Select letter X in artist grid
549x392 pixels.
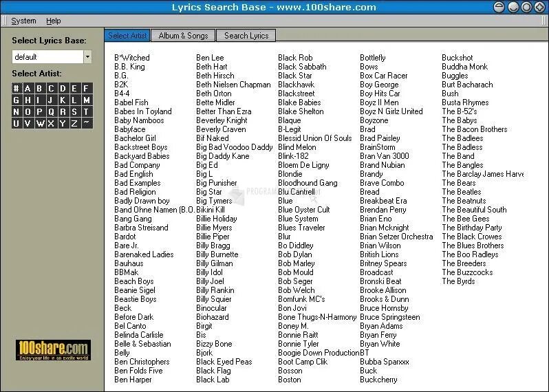click(x=52, y=123)
